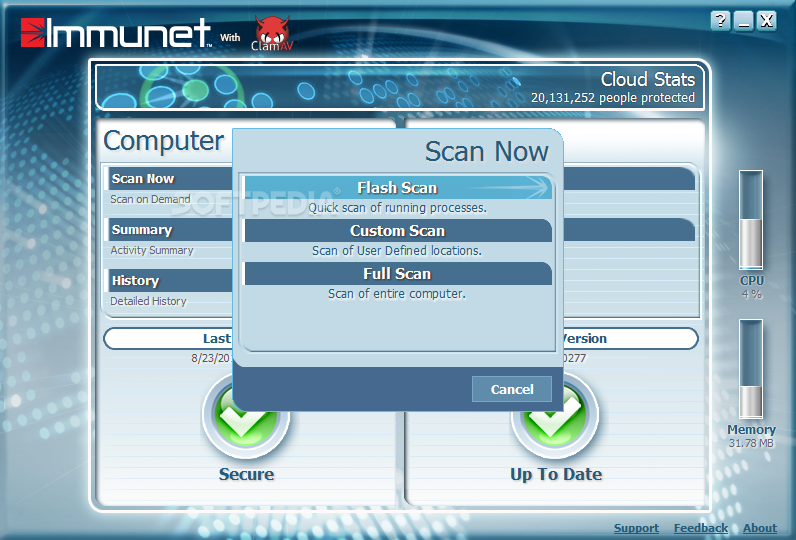Viewport: 796px width, 540px height.
Task: Start a Flash Scan
Action: tap(398, 187)
